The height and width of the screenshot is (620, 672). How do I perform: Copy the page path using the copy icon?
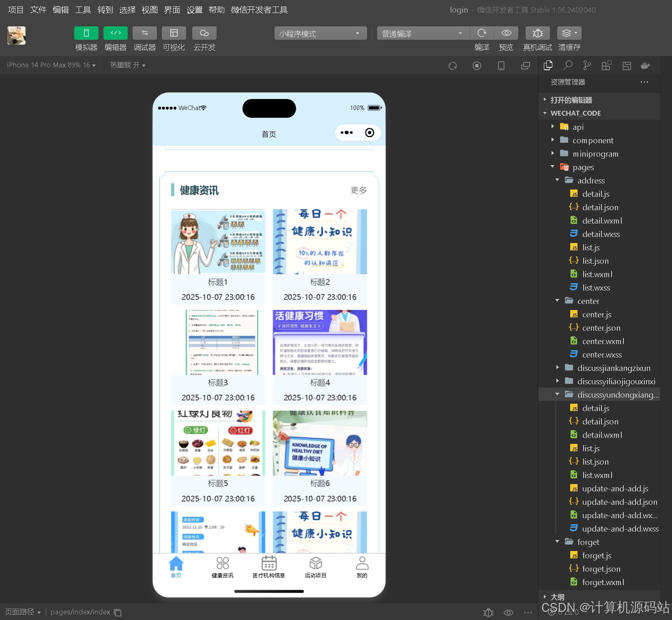tap(118, 612)
